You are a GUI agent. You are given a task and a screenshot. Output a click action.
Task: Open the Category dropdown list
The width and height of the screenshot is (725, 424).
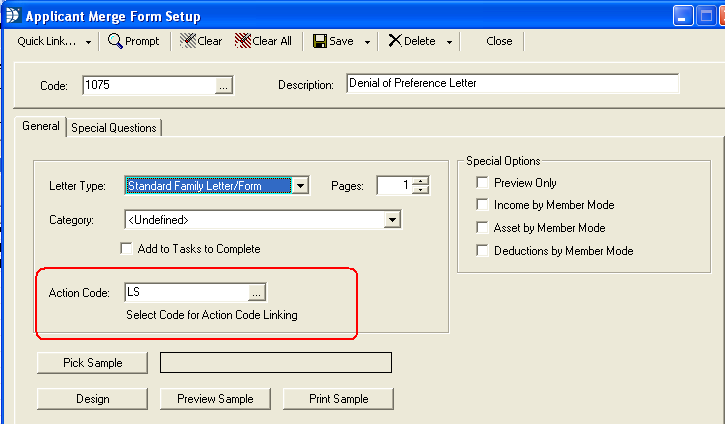tap(393, 220)
